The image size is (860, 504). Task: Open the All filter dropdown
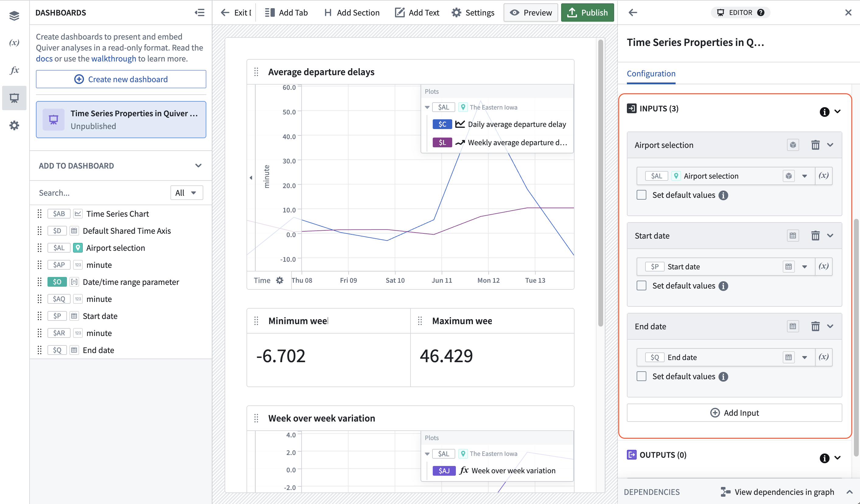click(186, 193)
